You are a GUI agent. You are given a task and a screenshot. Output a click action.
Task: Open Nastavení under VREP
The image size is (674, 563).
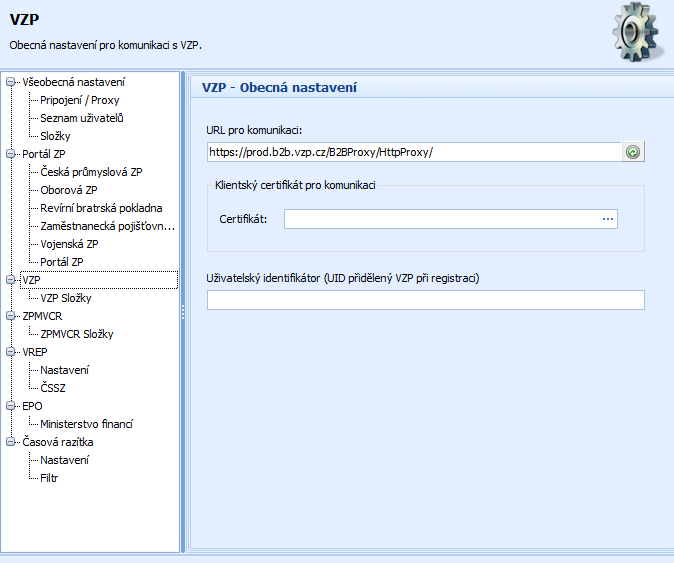pos(64,370)
